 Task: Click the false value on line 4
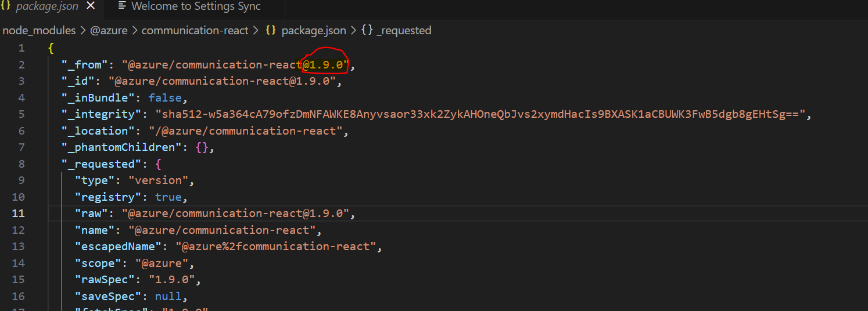tap(164, 97)
